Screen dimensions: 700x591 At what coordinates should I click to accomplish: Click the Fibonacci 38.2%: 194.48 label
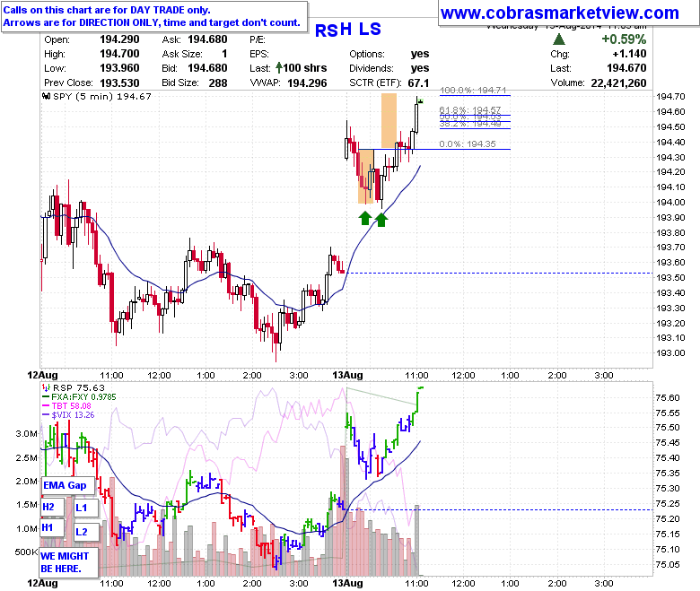(470, 124)
